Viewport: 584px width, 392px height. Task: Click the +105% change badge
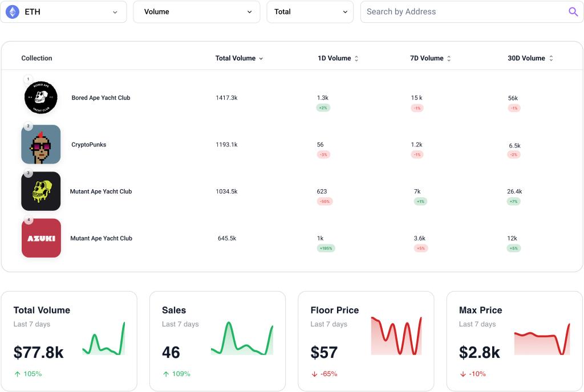tap(326, 248)
